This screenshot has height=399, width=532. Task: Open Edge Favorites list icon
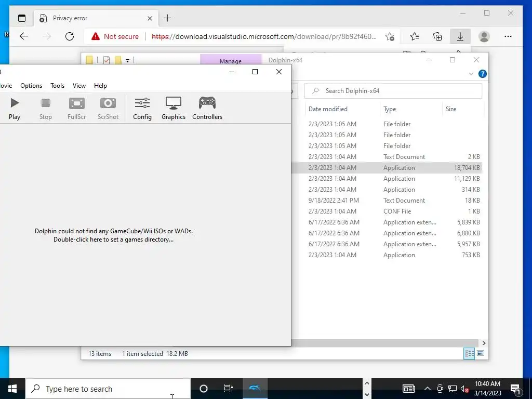click(414, 36)
